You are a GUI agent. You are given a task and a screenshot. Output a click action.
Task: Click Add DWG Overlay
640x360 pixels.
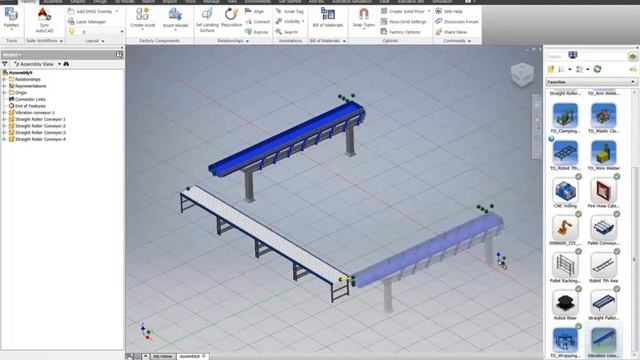click(x=93, y=11)
